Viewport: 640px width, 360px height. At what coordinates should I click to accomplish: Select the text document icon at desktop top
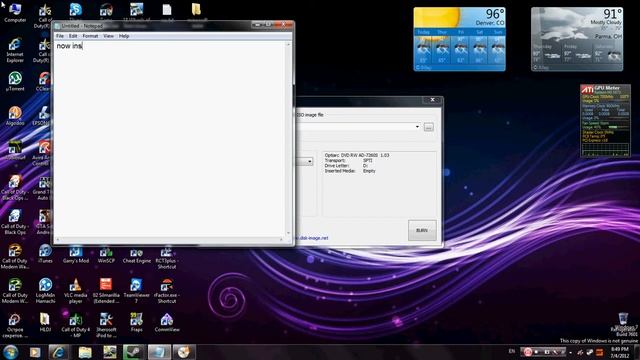tap(167, 11)
